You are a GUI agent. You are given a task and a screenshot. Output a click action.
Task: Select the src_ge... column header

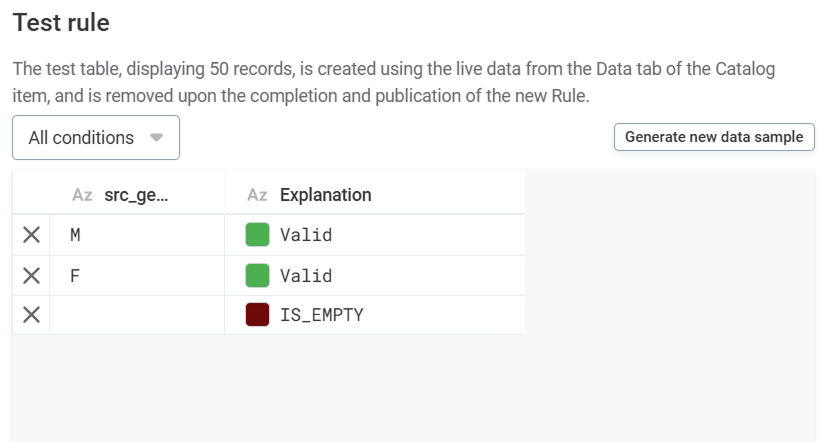point(136,195)
